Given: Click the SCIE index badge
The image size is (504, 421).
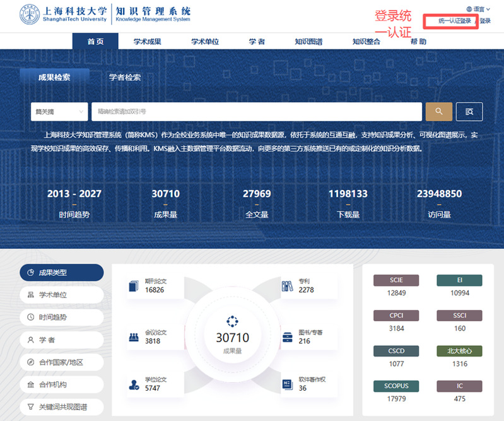Looking at the screenshot, I should click(396, 280).
